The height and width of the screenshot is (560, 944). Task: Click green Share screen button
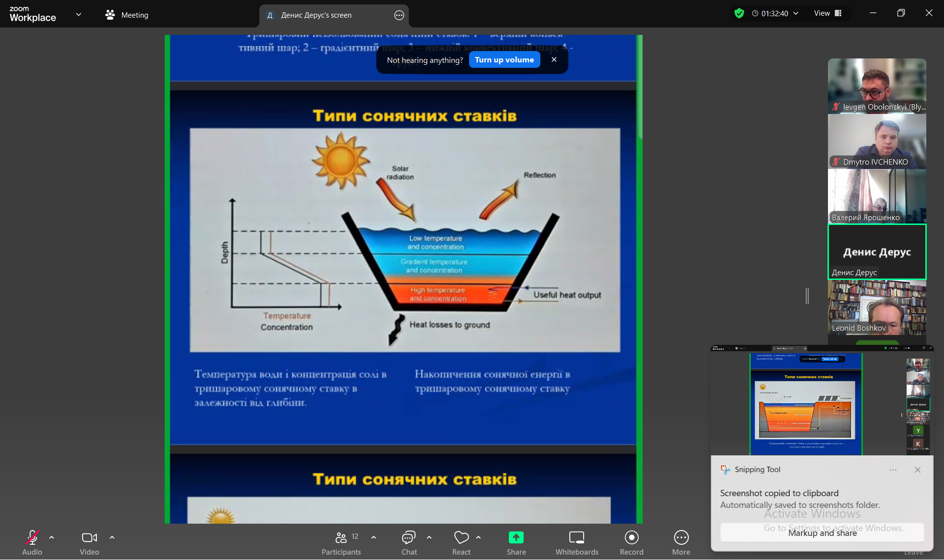(x=516, y=543)
